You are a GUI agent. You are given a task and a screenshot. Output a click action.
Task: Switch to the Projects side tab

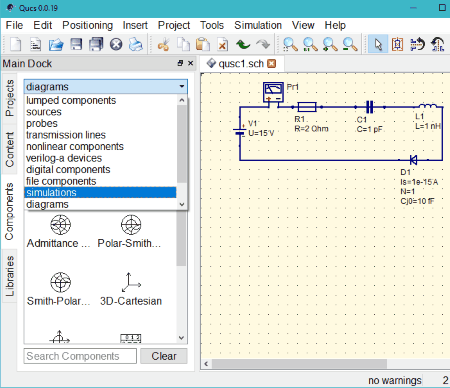pyautogui.click(x=10, y=98)
